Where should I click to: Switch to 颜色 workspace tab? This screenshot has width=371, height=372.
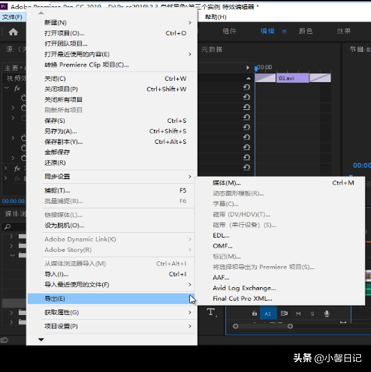tap(306, 31)
